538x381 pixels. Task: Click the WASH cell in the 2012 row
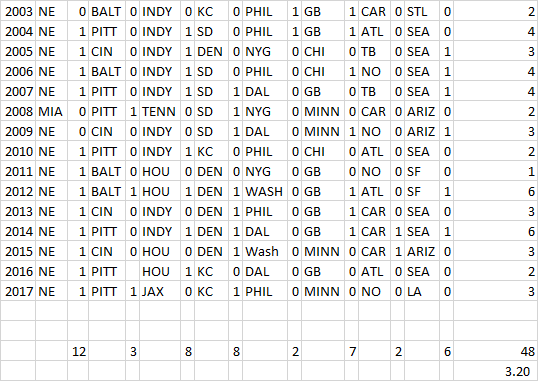click(x=265, y=192)
